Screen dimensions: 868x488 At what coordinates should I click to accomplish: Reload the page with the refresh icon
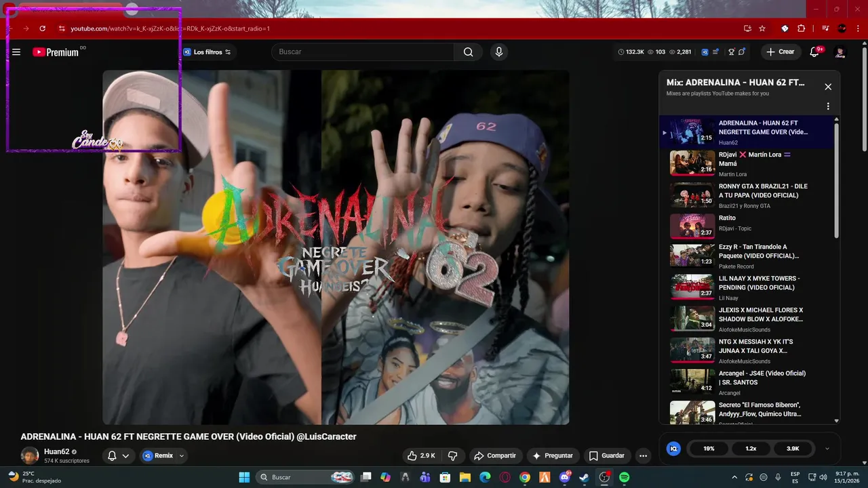pyautogui.click(x=43, y=28)
